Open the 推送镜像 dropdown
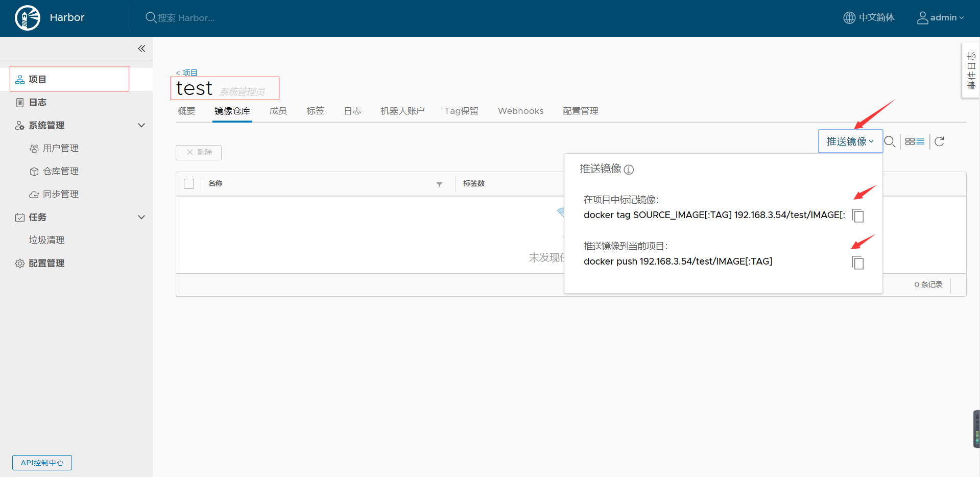The height and width of the screenshot is (477, 980). tap(850, 141)
